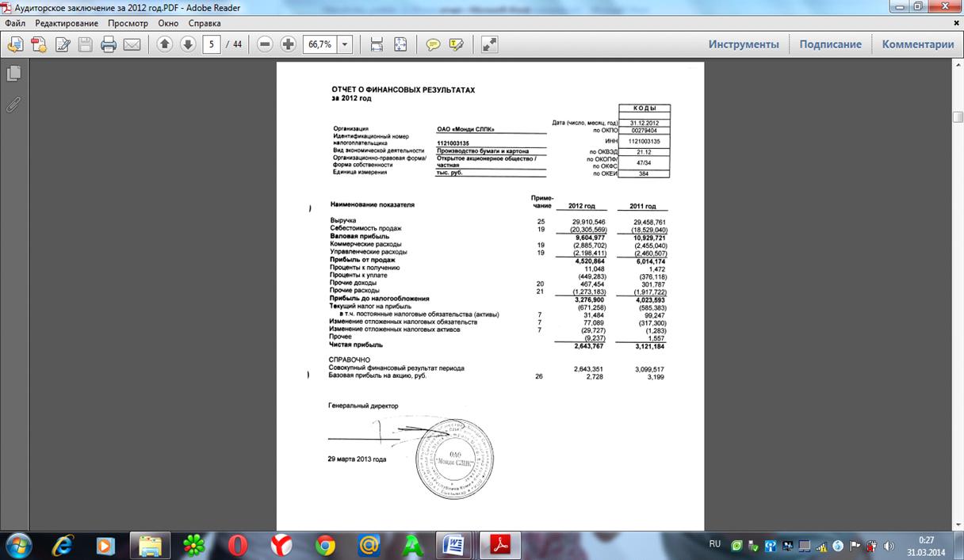Open the Mail.ru agent @ icon in the taskbar
Viewport: 964px width, 560px height.
[x=368, y=545]
